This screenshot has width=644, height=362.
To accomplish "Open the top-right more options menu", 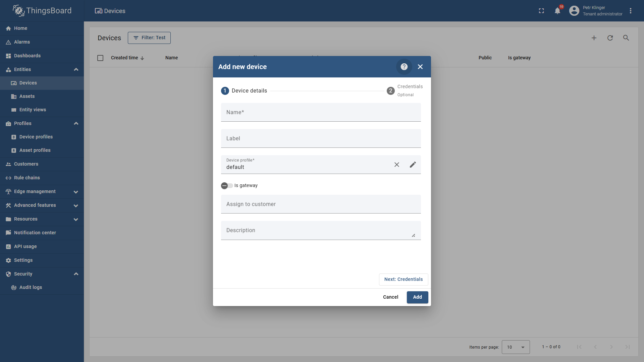I will 630,10.
